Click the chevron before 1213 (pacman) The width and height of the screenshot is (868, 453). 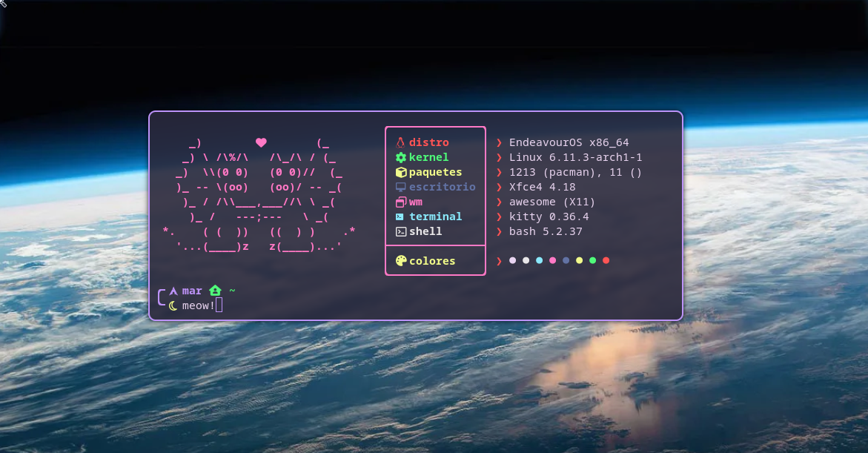pos(499,173)
